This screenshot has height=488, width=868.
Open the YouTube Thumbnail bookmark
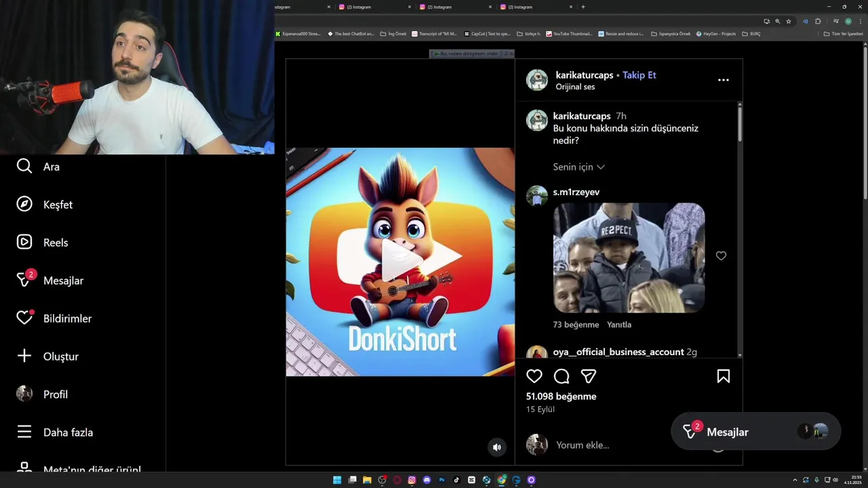point(570,34)
